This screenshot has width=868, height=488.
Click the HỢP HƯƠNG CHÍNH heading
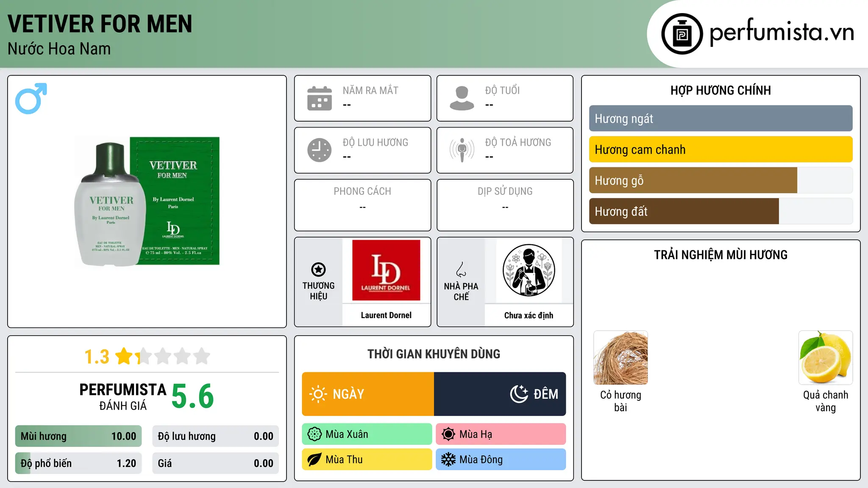pyautogui.click(x=721, y=90)
